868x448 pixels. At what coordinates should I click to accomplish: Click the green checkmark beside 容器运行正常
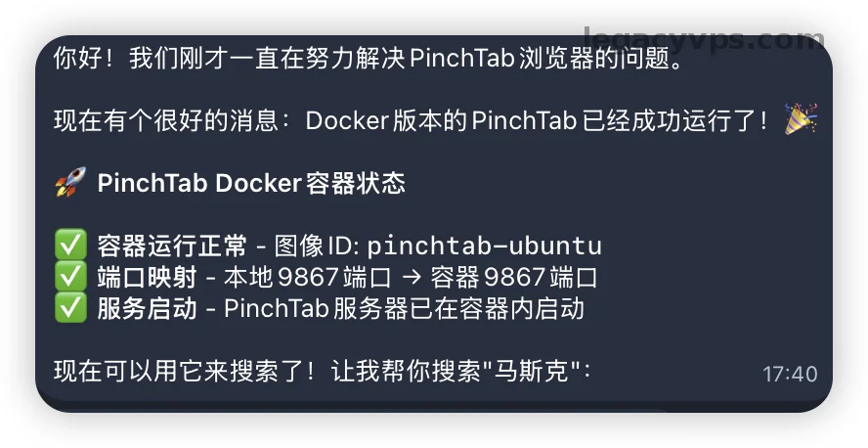70,245
